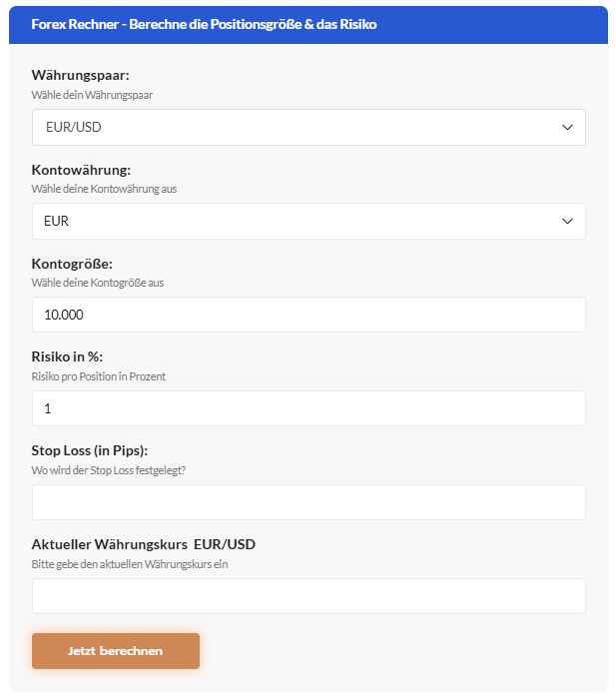Click the chevron arrow in Kontowährung select
The width and height of the screenshot is (616, 694).
[567, 221]
